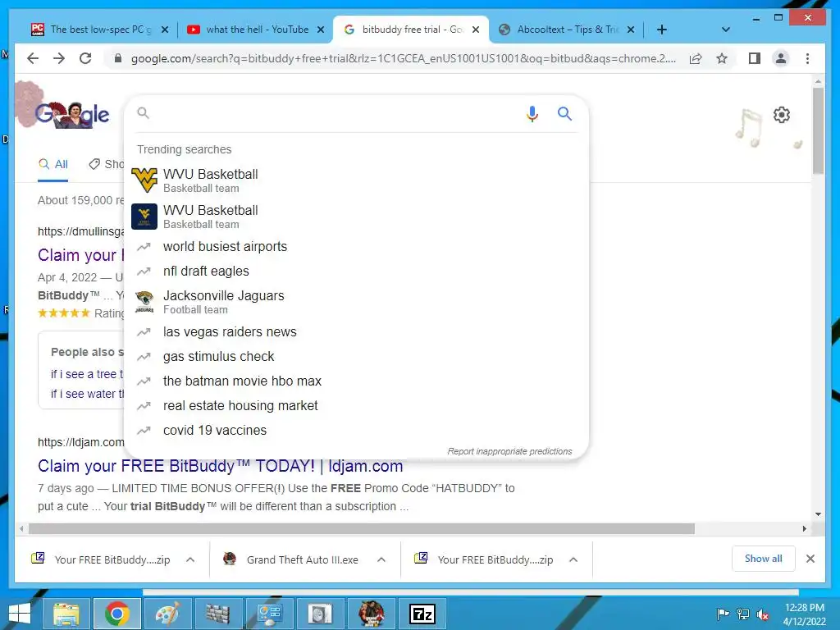Click the blue search magnifier button

tap(564, 113)
